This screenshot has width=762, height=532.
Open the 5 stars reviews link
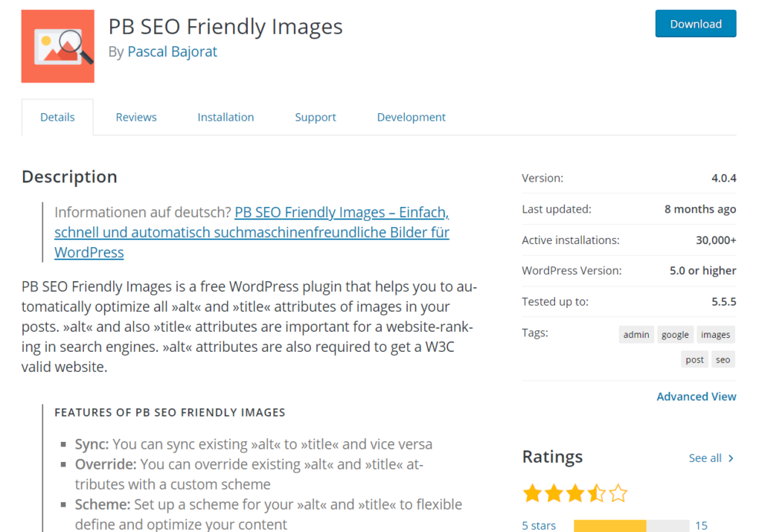pos(539,525)
